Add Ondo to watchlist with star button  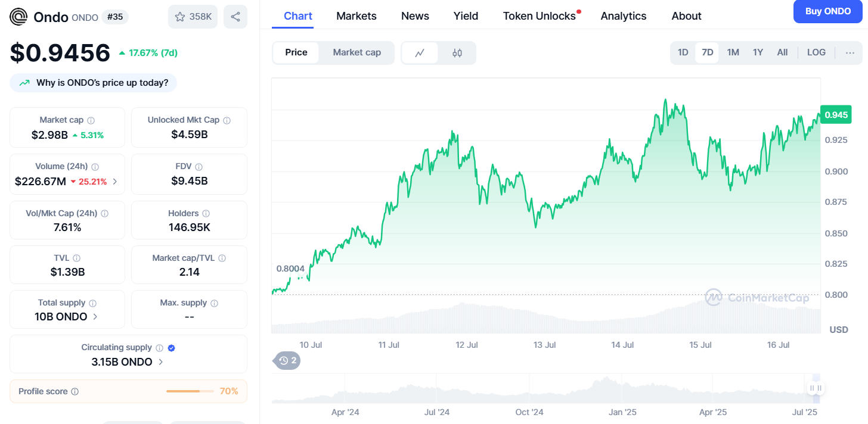click(193, 17)
